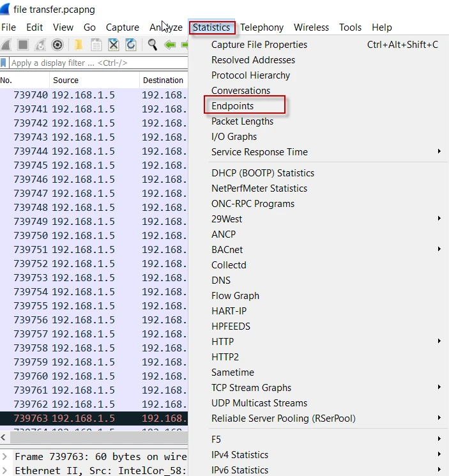Go back with green left arrow
Image resolution: width=449 pixels, height=476 pixels.
tap(170, 45)
